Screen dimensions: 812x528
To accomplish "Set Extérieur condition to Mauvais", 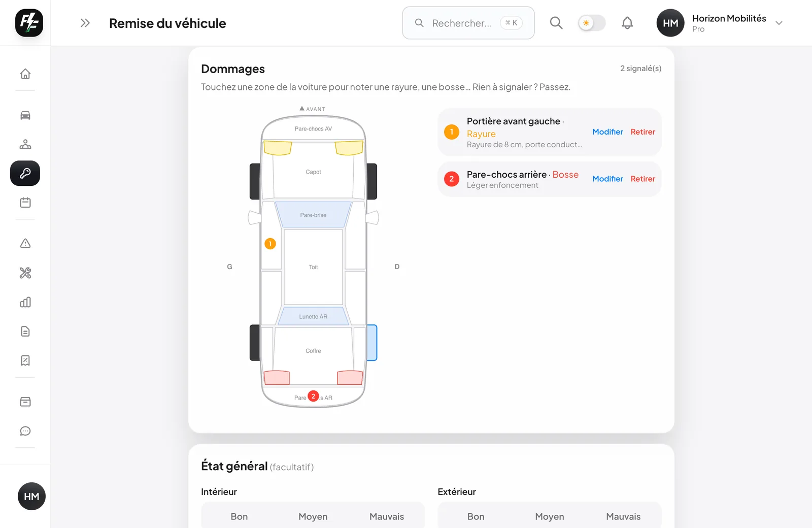I will [623, 516].
